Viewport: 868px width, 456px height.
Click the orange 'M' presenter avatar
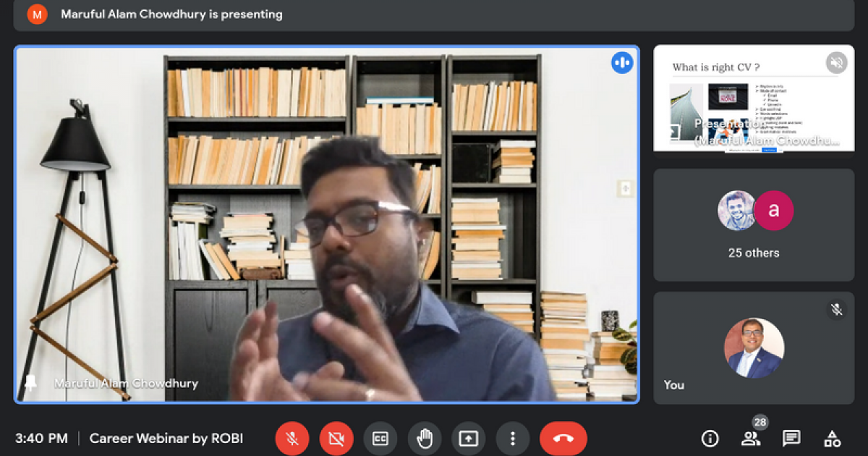click(x=38, y=14)
